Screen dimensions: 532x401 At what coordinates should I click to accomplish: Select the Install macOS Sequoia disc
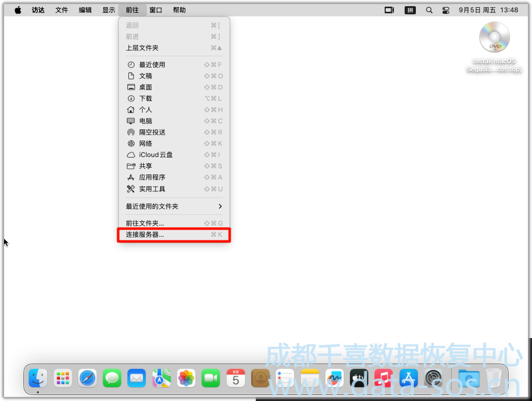(x=494, y=38)
